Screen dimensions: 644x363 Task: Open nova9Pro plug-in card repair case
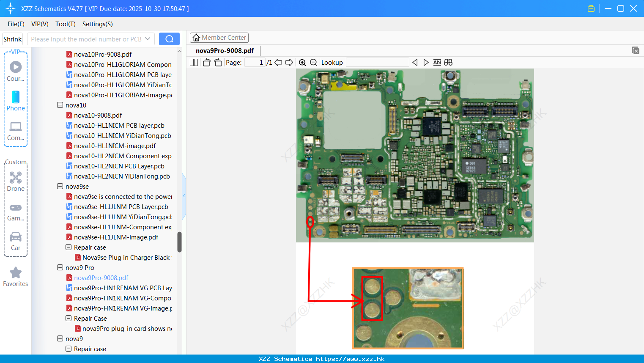tap(123, 328)
